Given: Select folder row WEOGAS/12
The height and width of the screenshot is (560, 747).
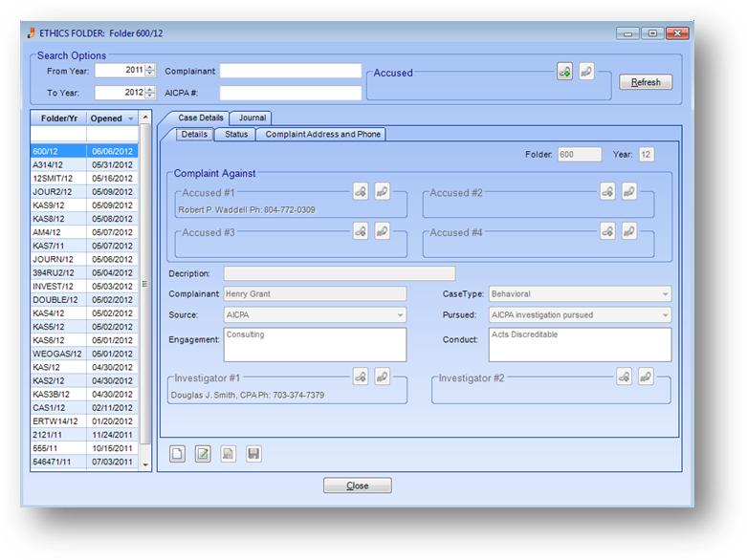Looking at the screenshot, I should click(84, 354).
